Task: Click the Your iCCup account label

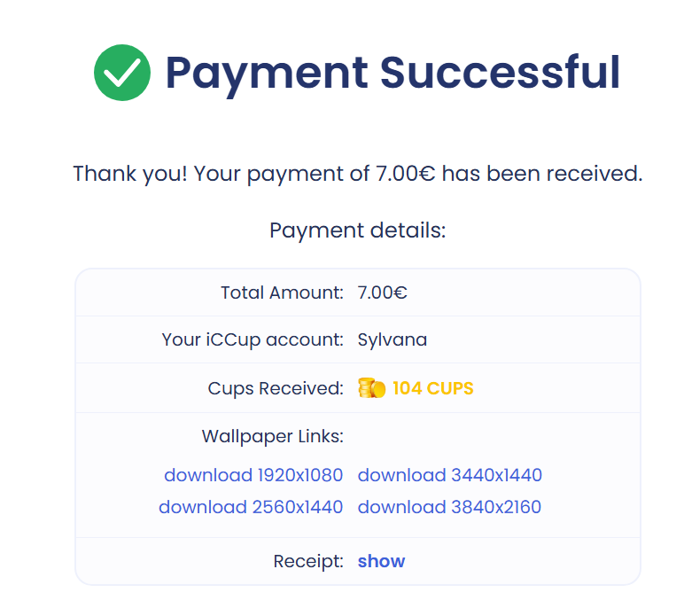Action: click(x=253, y=339)
